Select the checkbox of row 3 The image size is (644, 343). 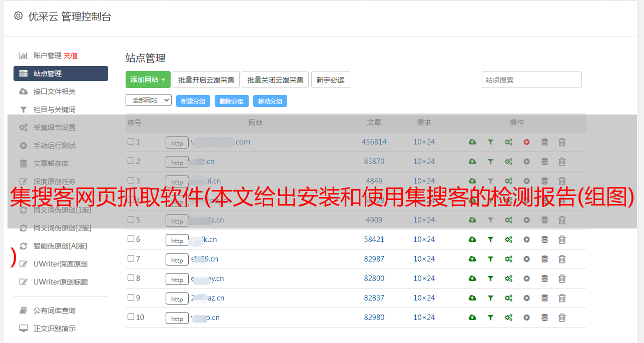(x=131, y=180)
